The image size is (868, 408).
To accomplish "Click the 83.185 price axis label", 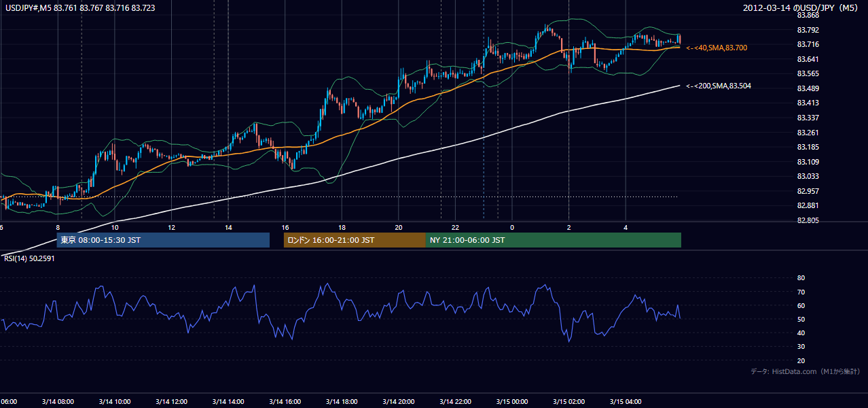I will (x=808, y=147).
